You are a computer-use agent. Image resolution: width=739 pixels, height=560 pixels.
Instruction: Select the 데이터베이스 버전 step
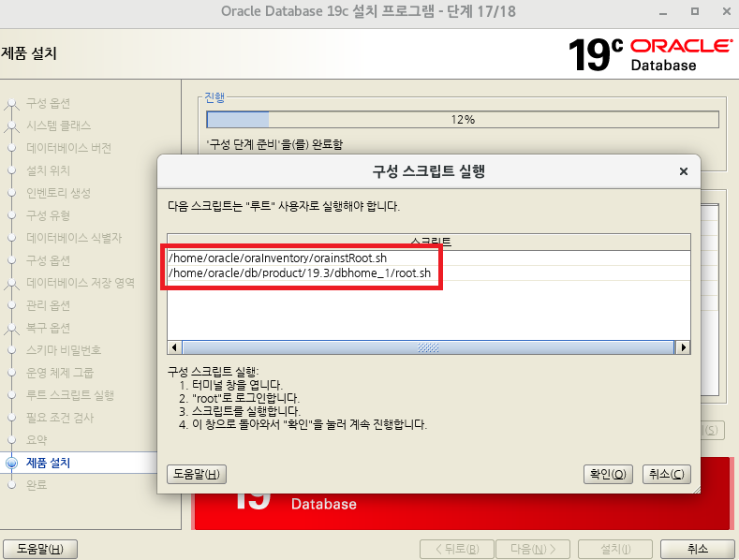pyautogui.click(x=68, y=148)
